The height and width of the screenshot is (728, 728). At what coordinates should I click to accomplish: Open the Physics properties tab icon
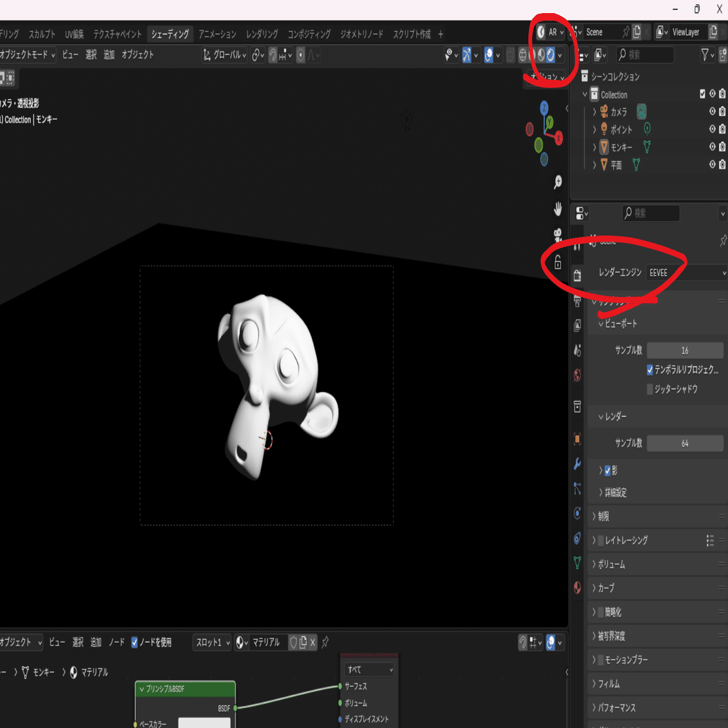578,513
